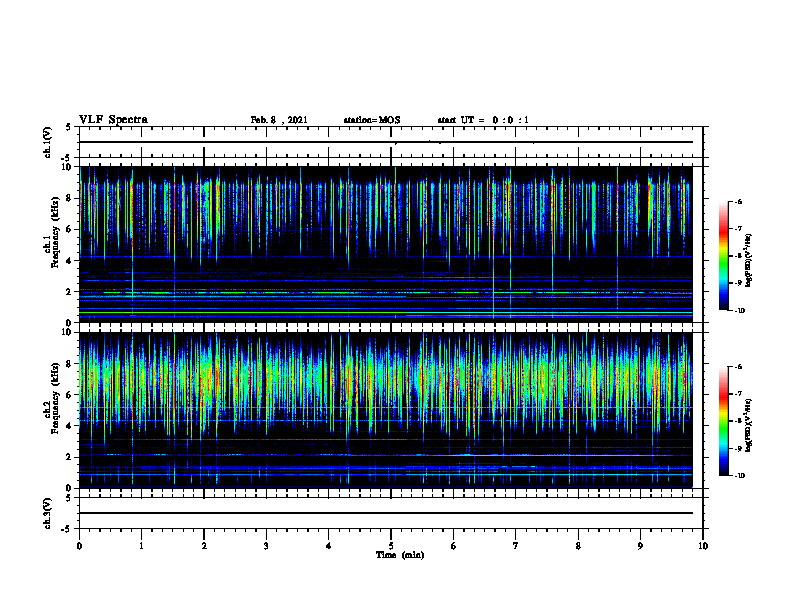The width and height of the screenshot is (792, 612).
Task: Click time axis tick label "9"
Action: tap(640, 546)
